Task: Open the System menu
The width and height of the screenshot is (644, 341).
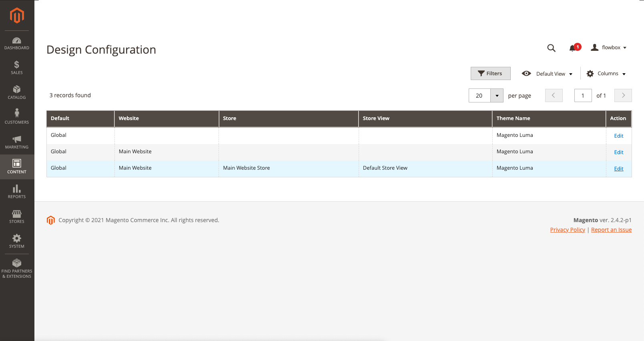Action: (x=17, y=241)
